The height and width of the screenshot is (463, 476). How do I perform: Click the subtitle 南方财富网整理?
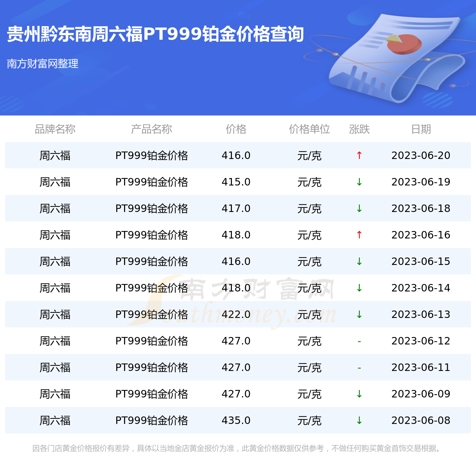42,64
